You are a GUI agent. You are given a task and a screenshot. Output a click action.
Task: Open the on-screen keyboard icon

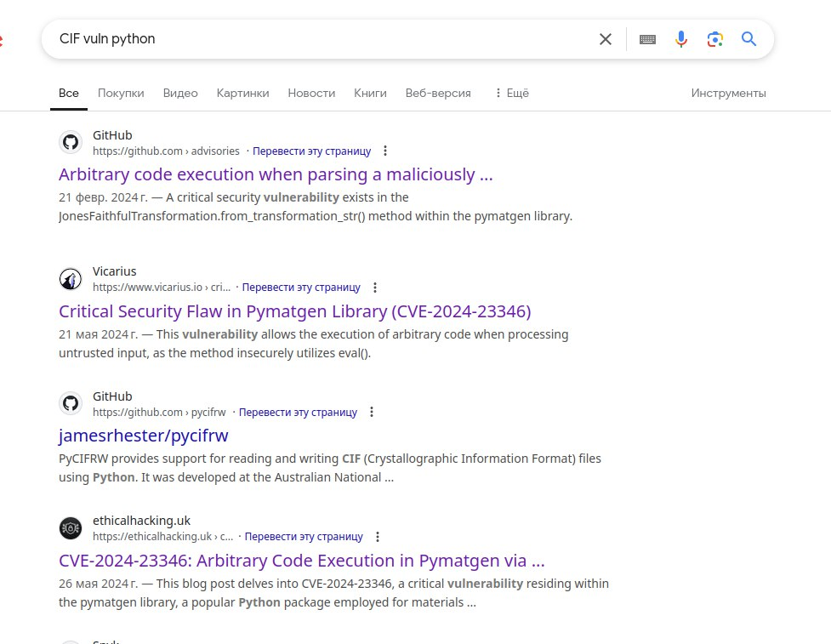(647, 39)
